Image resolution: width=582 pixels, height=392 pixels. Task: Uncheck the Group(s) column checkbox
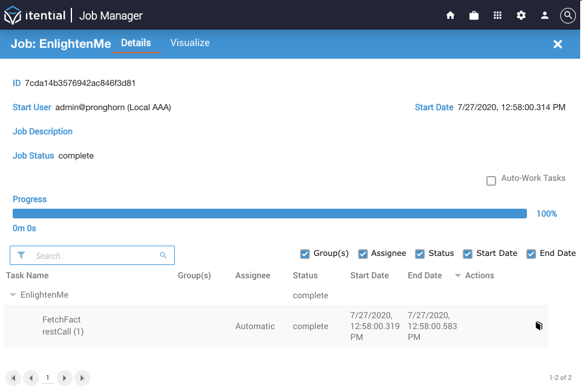pyautogui.click(x=305, y=254)
